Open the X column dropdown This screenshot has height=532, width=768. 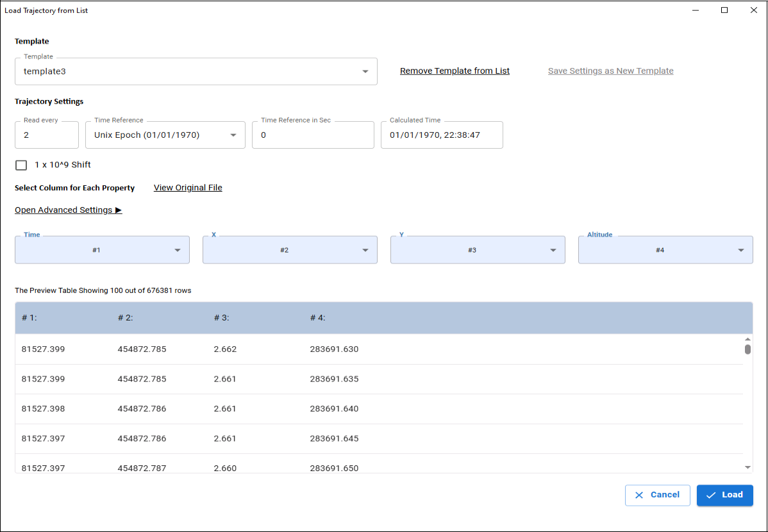(x=290, y=250)
